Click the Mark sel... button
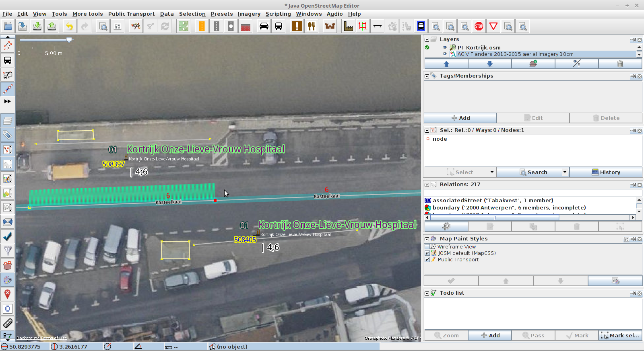This screenshot has height=351, width=644. point(620,335)
